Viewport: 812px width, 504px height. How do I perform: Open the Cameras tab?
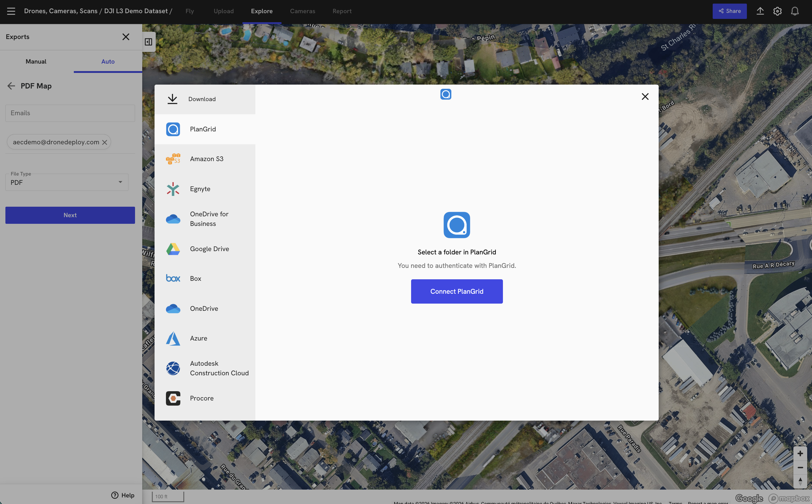click(x=302, y=11)
